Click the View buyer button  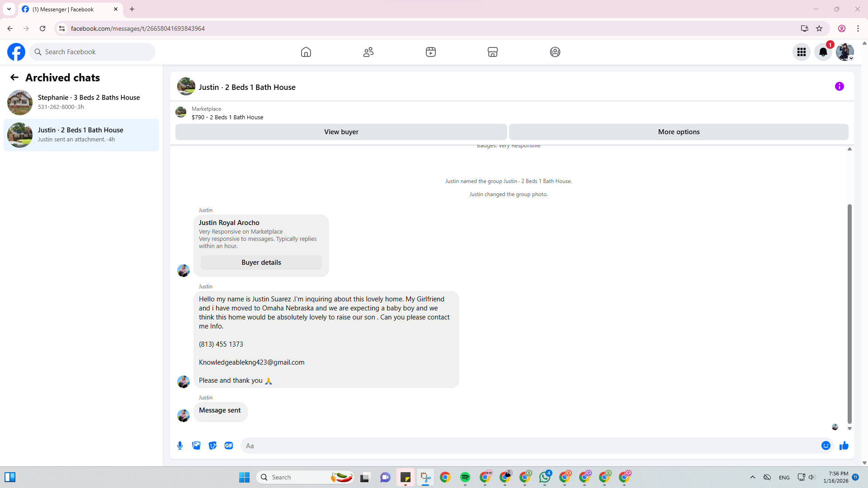[341, 132]
